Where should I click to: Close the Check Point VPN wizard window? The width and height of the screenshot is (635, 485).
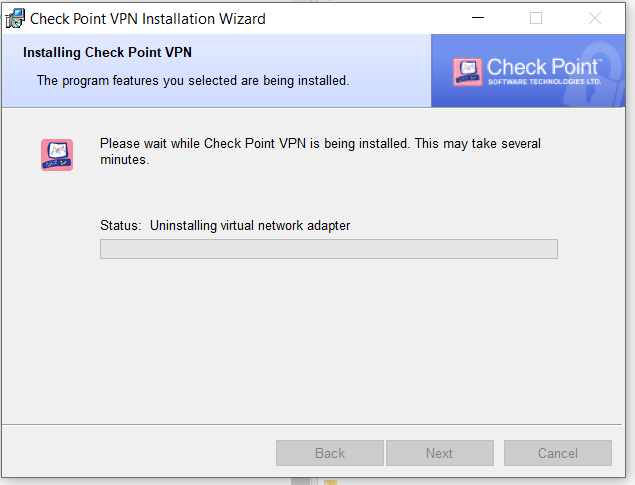pos(595,18)
